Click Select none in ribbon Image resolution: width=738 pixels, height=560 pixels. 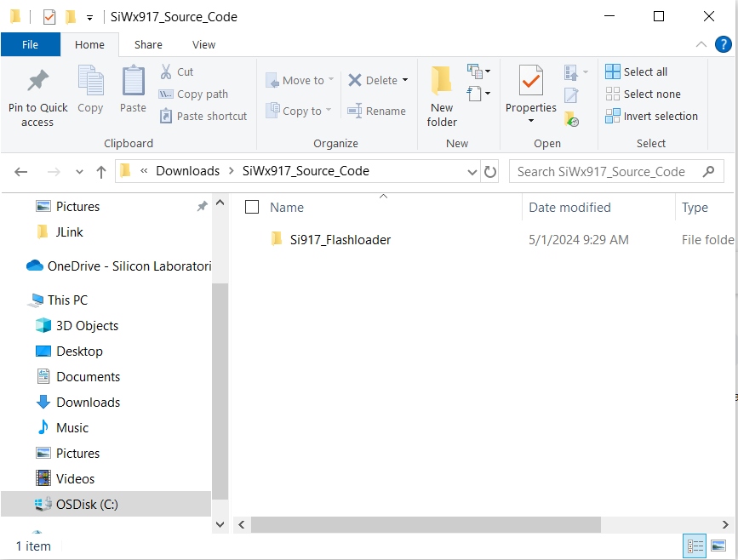[x=643, y=94]
